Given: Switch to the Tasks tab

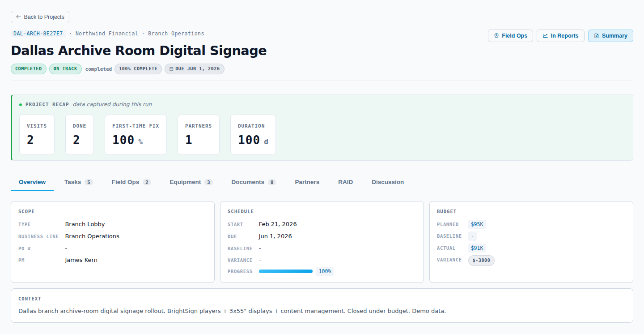Looking at the screenshot, I should (78, 182).
